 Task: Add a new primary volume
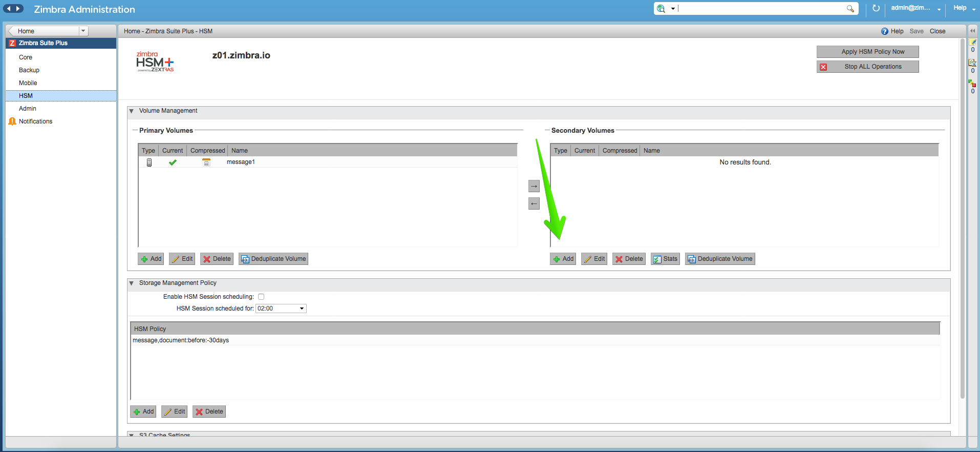(x=151, y=259)
